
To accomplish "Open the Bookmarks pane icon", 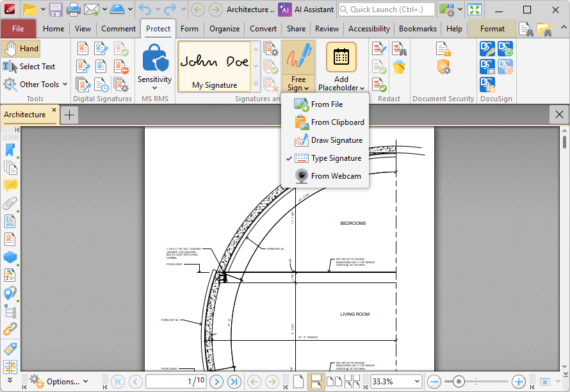I will pyautogui.click(x=10, y=150).
